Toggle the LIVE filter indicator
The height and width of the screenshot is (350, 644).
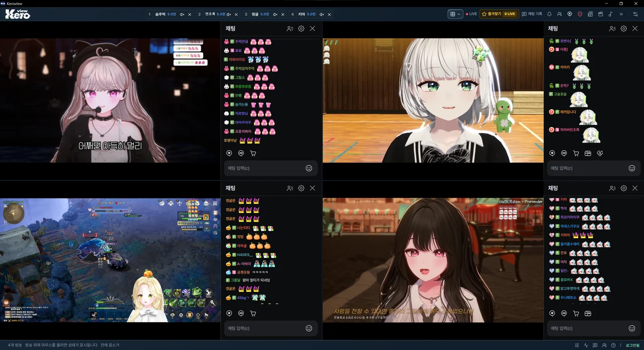471,14
